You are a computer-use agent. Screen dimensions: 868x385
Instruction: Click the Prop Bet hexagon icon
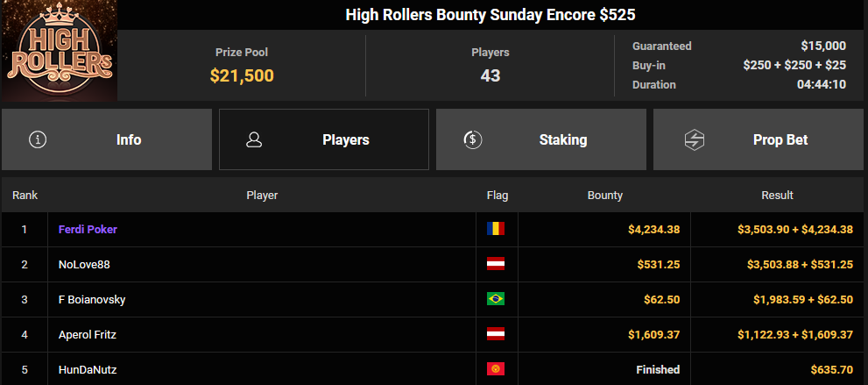tap(695, 139)
